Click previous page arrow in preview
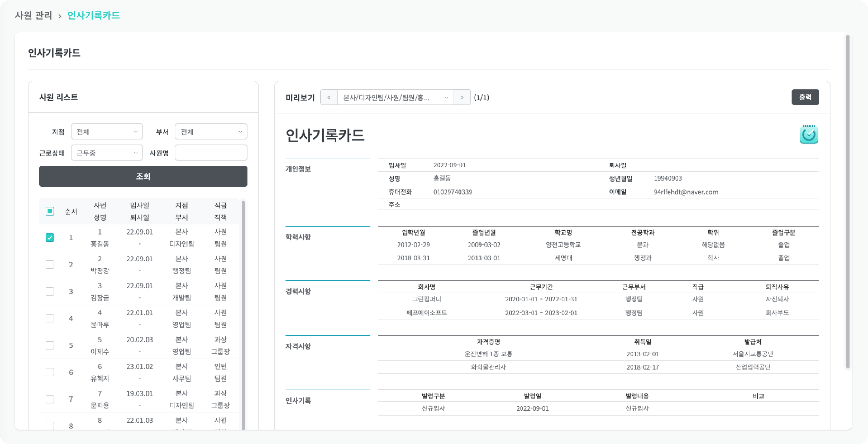The height and width of the screenshot is (444, 868). (x=328, y=98)
